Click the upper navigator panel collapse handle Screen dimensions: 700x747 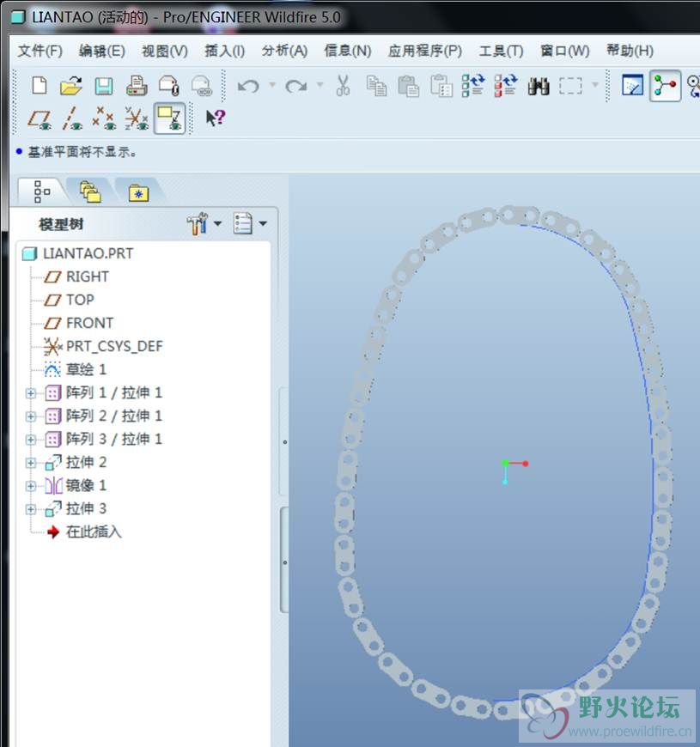coord(283,441)
